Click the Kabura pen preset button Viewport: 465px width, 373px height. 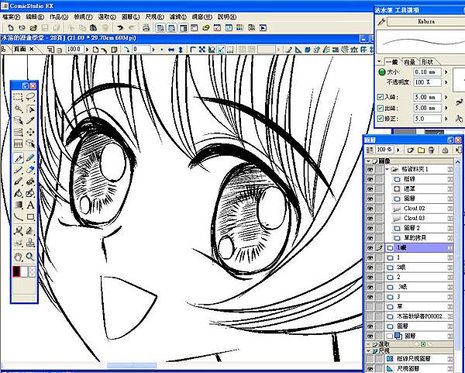tap(426, 22)
